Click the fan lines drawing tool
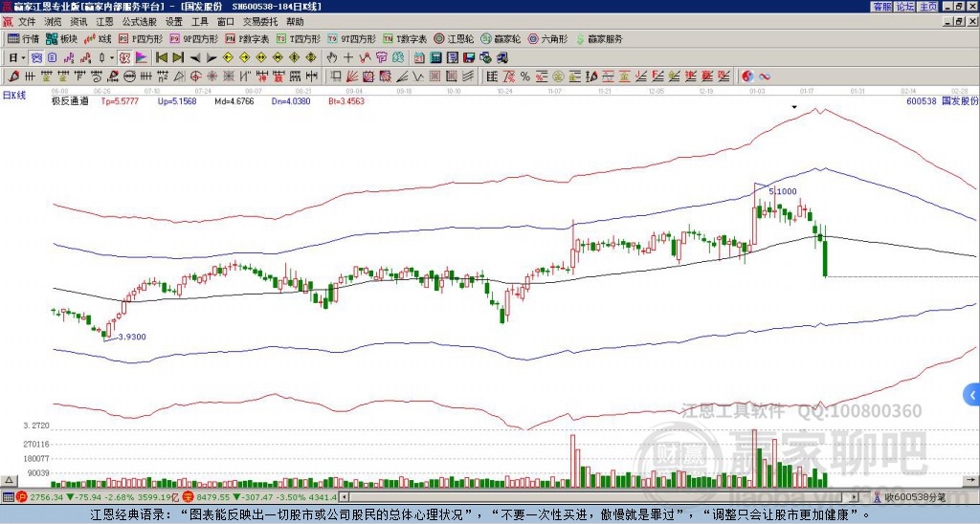980x524 pixels. pos(352,76)
